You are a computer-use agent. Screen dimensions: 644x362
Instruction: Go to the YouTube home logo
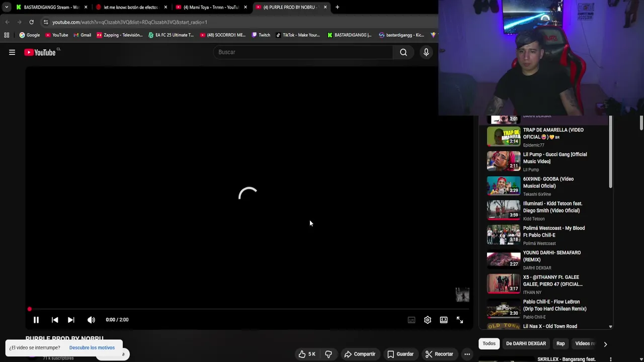(40, 52)
